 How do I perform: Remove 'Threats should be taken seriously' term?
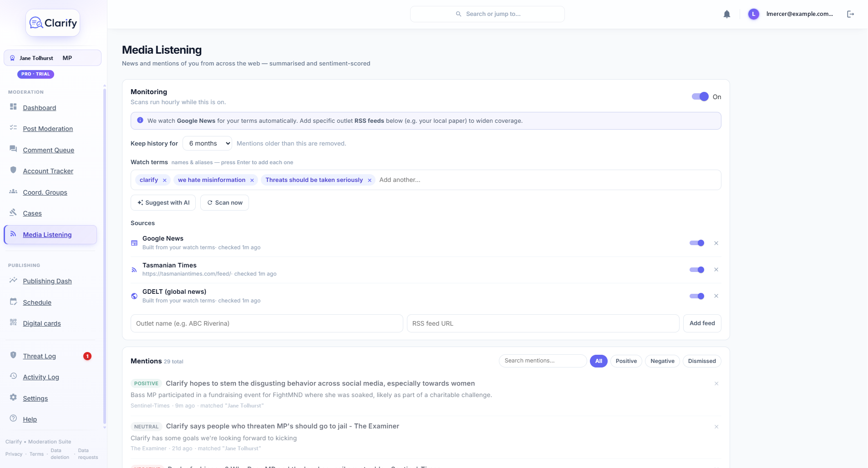[x=370, y=180]
